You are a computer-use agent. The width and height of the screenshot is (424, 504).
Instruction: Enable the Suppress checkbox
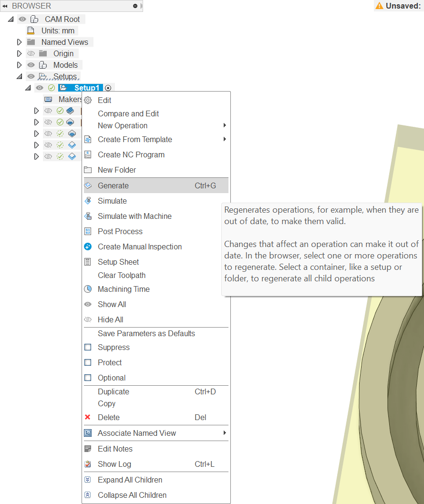pyautogui.click(x=88, y=347)
